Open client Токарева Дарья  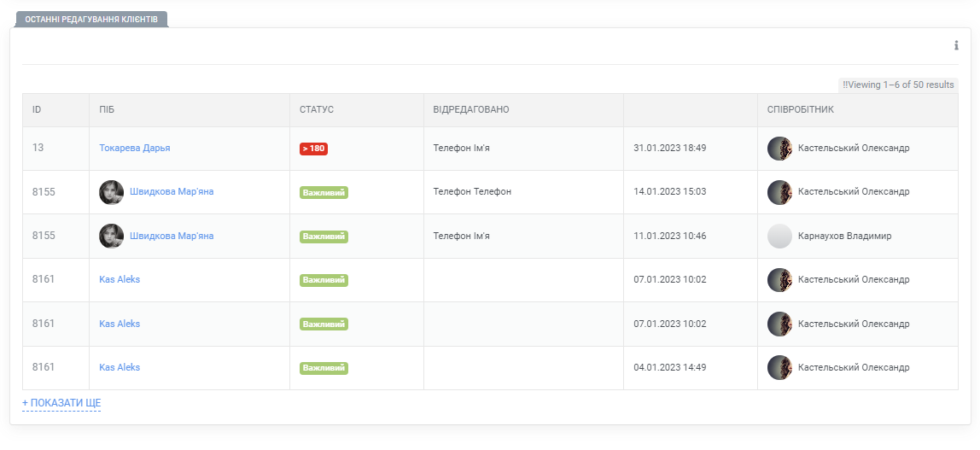[x=134, y=148]
